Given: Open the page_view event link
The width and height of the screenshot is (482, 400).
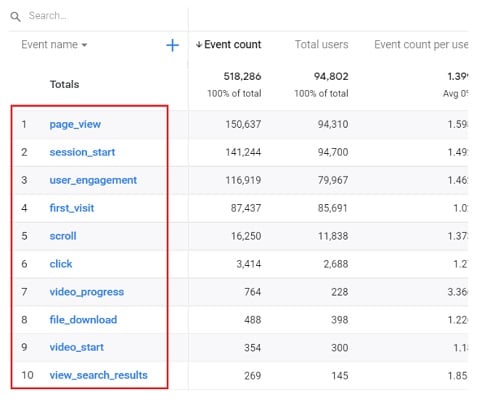Looking at the screenshot, I should click(75, 124).
